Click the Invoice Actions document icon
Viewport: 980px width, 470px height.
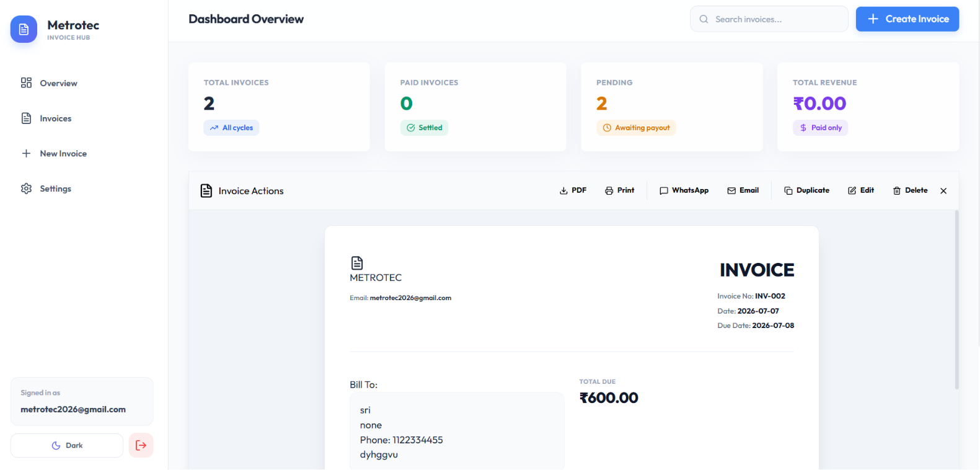click(x=206, y=191)
